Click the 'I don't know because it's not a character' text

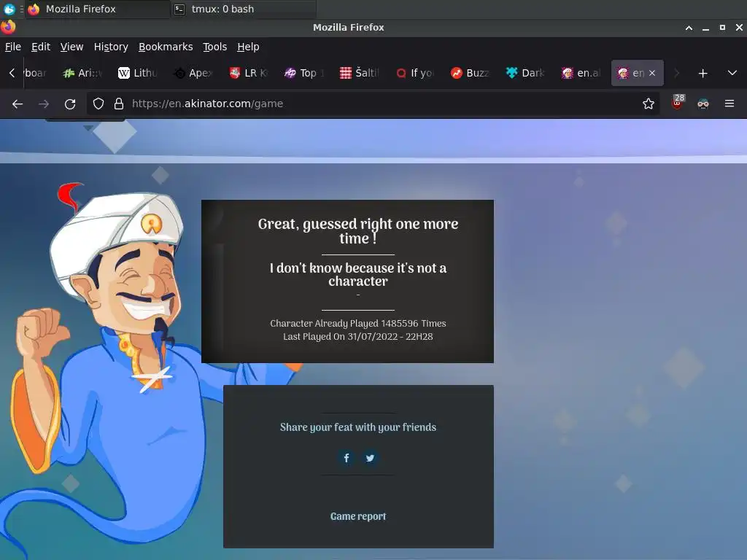(x=358, y=274)
